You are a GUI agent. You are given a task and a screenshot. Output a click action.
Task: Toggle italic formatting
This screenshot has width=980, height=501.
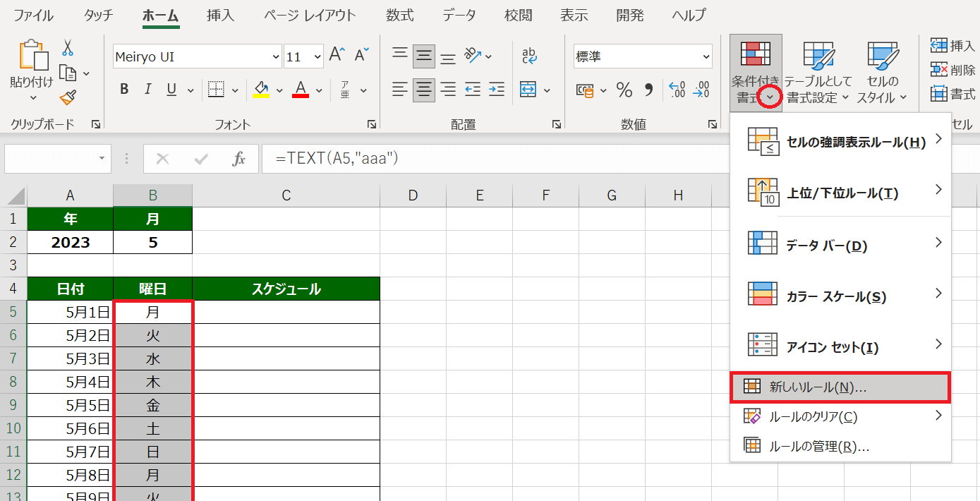pyautogui.click(x=147, y=90)
